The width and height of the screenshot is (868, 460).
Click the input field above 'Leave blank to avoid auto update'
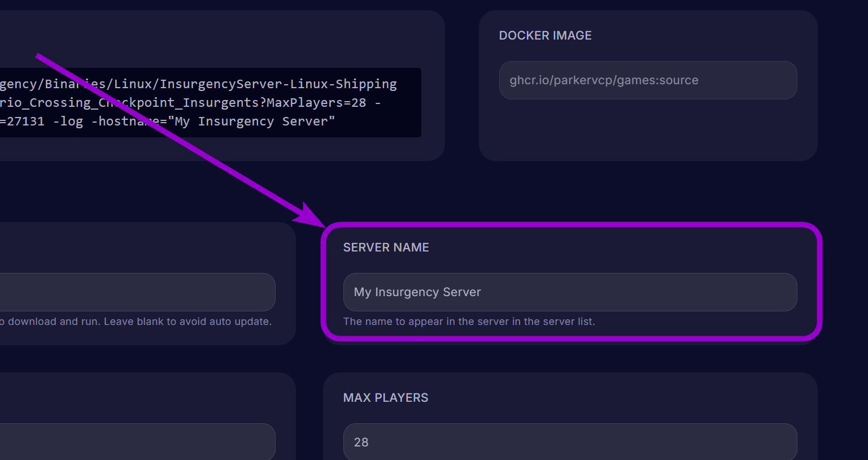tap(137, 292)
